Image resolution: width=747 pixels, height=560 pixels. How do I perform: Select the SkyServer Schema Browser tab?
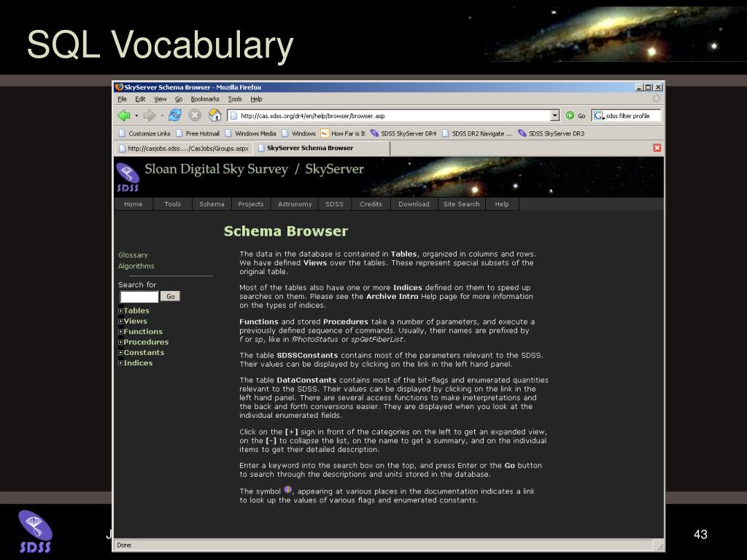322,148
